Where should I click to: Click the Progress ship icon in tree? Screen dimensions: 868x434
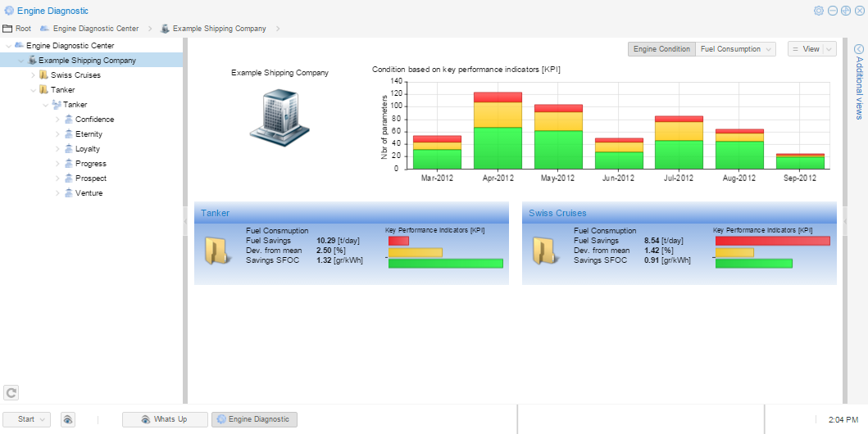pyautogui.click(x=69, y=164)
